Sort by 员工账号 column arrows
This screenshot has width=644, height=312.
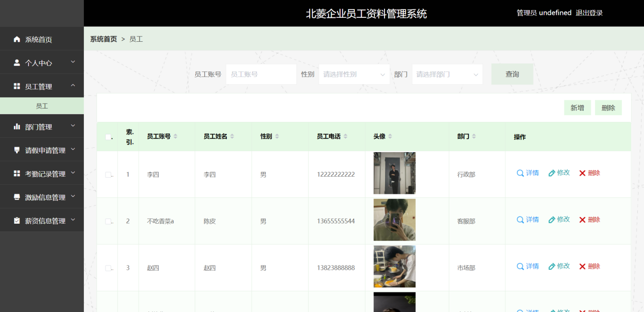pyautogui.click(x=176, y=136)
